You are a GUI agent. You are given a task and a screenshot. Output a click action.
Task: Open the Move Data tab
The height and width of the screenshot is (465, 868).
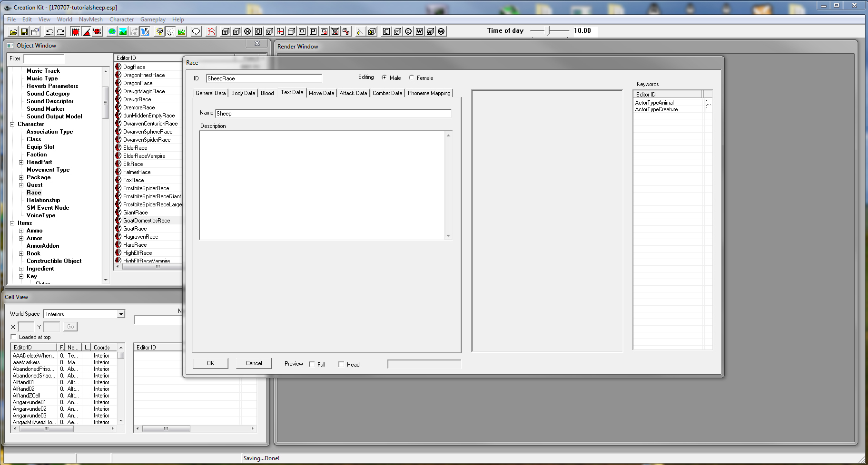[x=322, y=93]
